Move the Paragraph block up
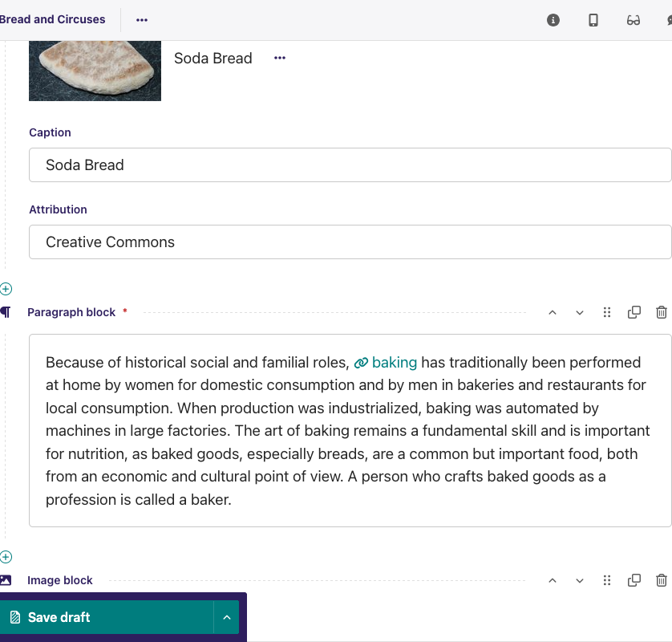Screen dimensions: 672x642 [553, 312]
